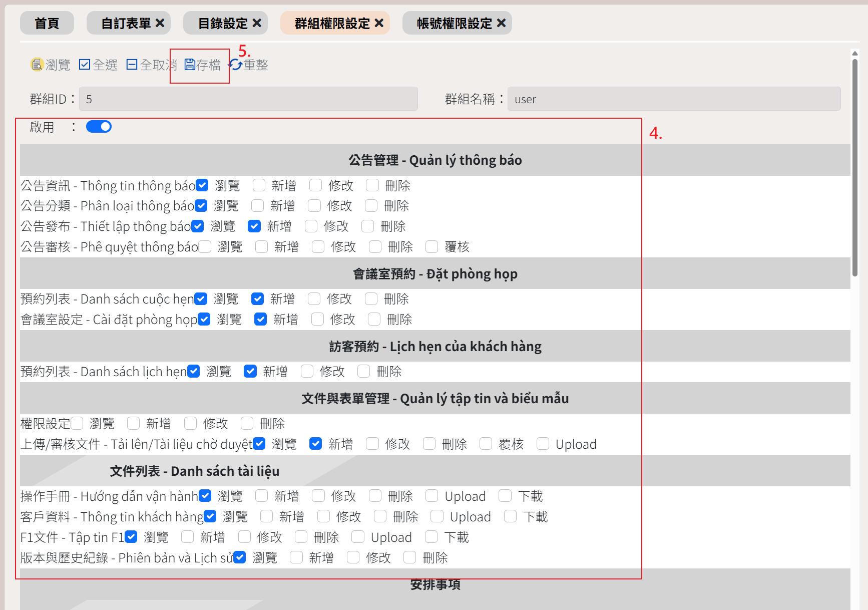Switch to the 首頁 tab
The width and height of the screenshot is (868, 610).
pyautogui.click(x=47, y=23)
